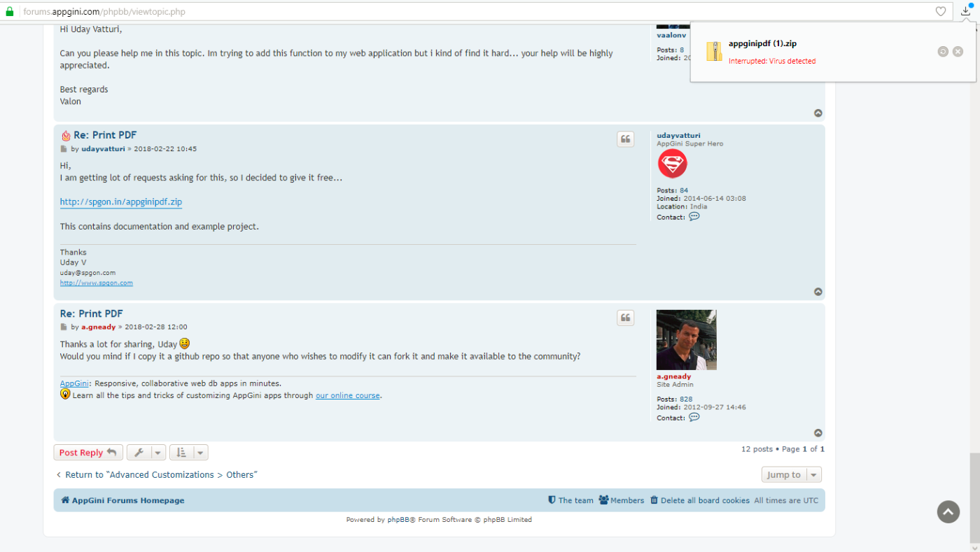View udayvatturi's 84 posts
This screenshot has height=552, width=980.
(684, 190)
